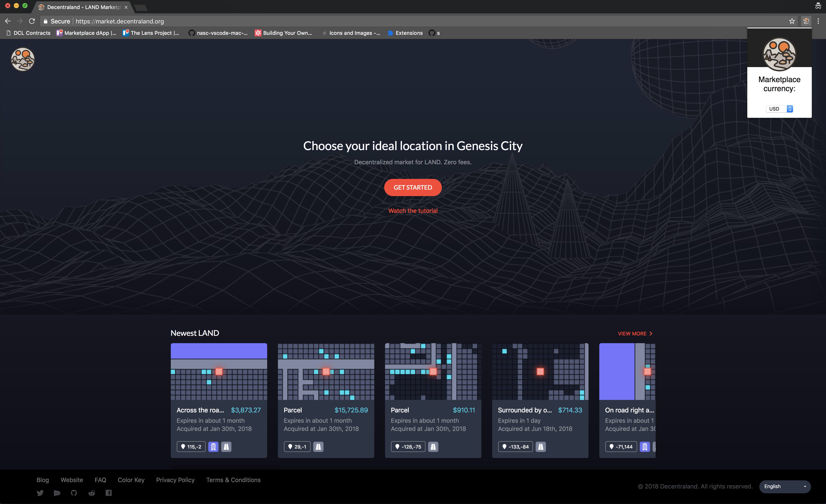Open the Twitter footer icon

(x=40, y=493)
